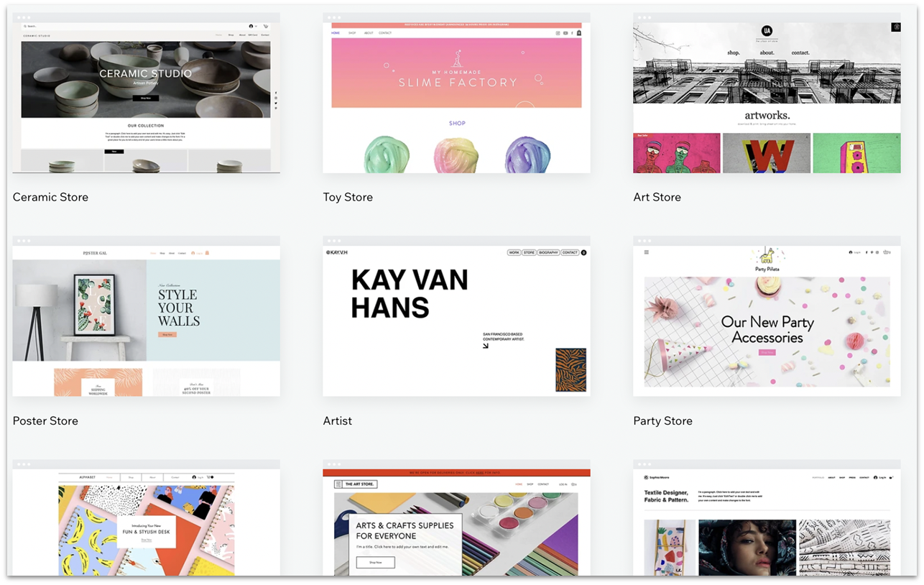Click the cart icon in Toy Store template header
Viewport: 924px width, 585px height.
tap(578, 33)
